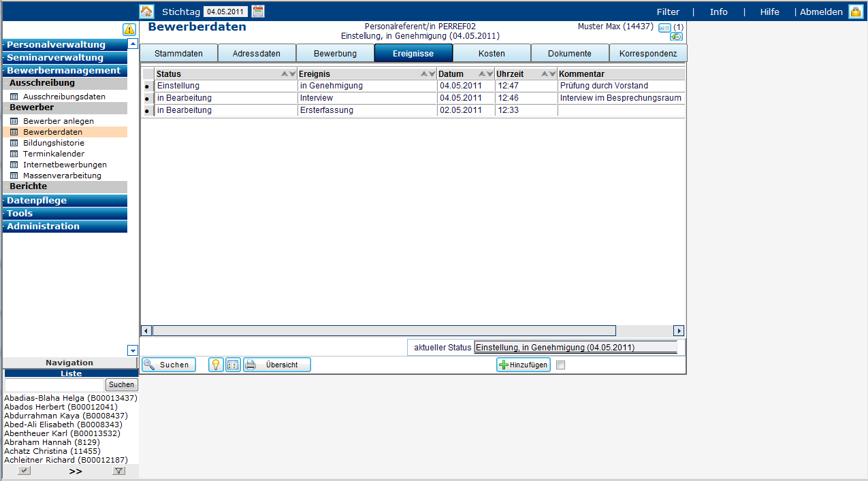Click the printer icon before Übersicht
The image size is (868, 481).
click(x=251, y=365)
